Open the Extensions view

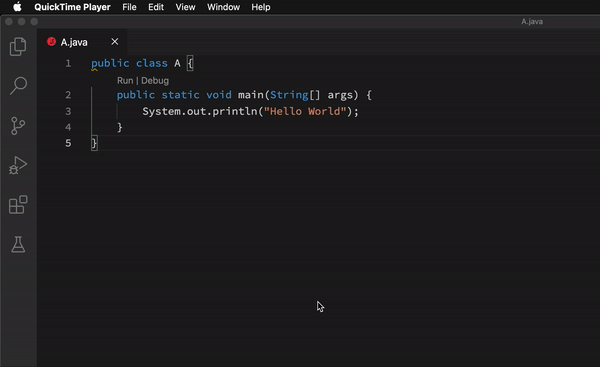coord(18,205)
